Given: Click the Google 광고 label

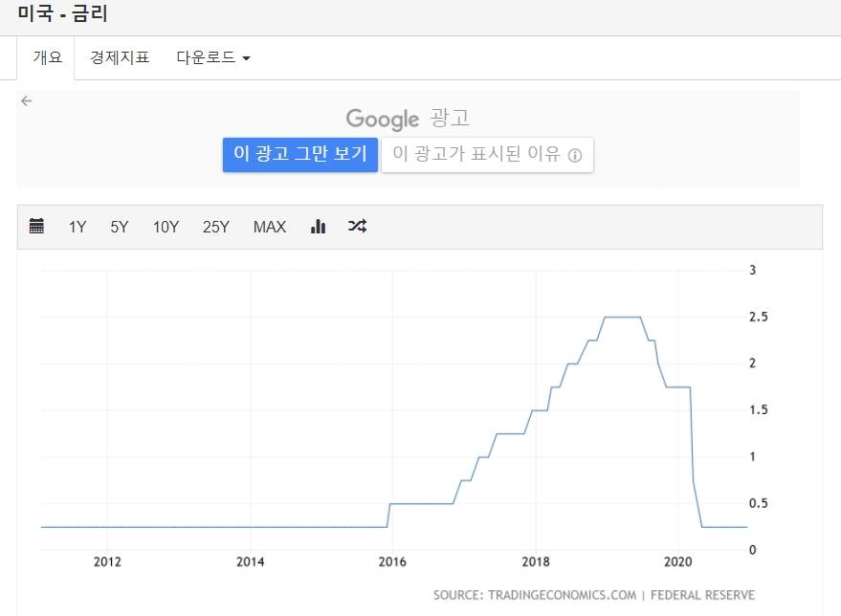Looking at the screenshot, I should click(x=408, y=119).
